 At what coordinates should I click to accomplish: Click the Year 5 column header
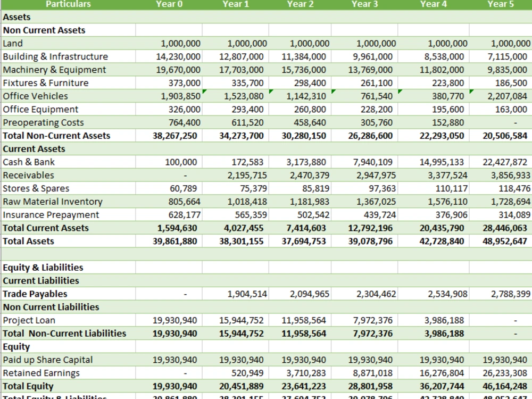(501, 4)
